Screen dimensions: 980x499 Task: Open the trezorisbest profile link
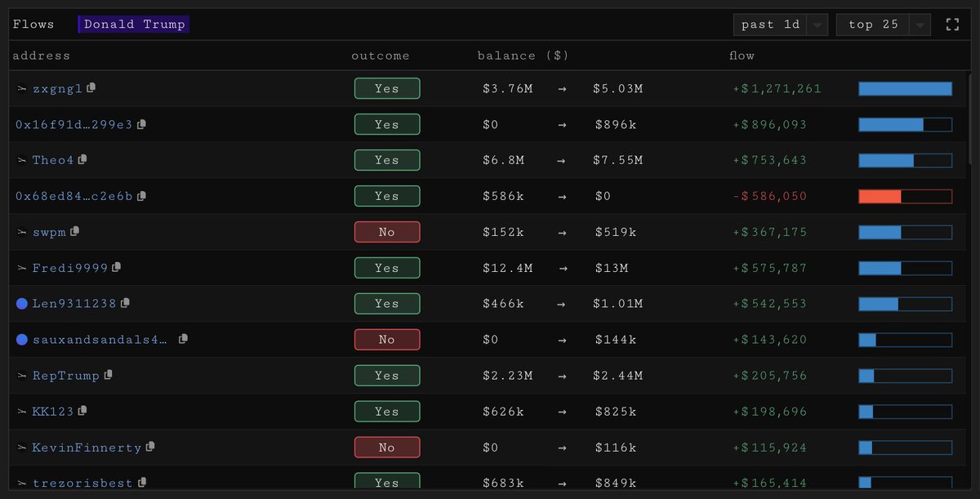pyautogui.click(x=82, y=483)
